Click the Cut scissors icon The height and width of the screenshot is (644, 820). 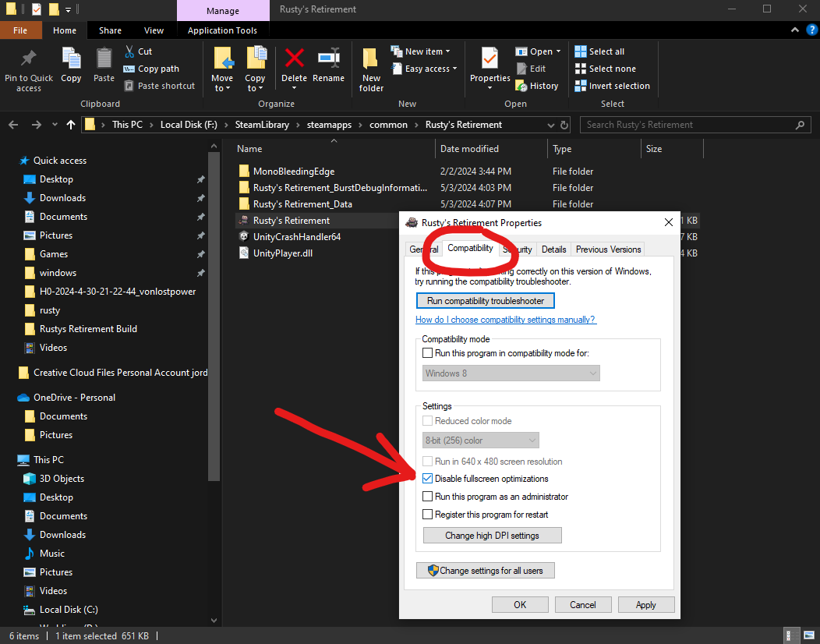(129, 51)
